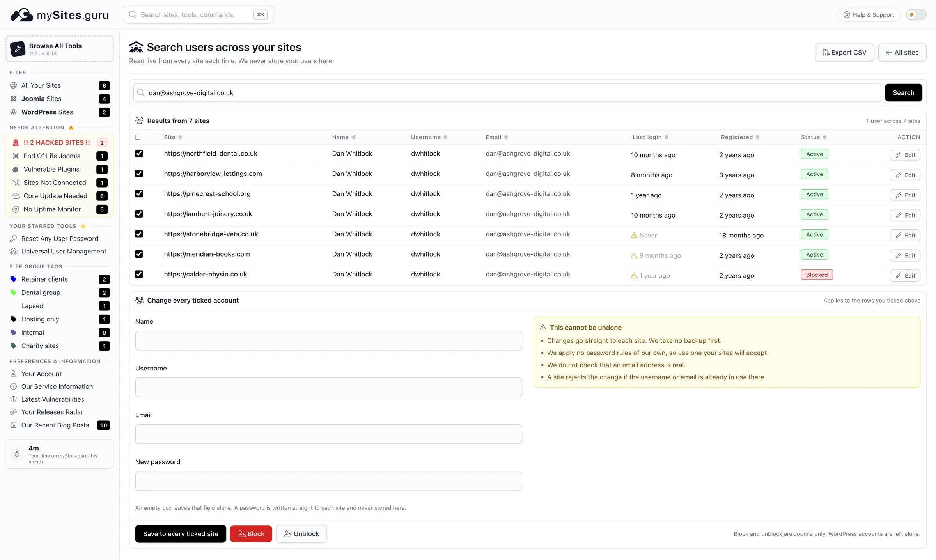Viewport: 936px width, 560px height.
Task: Click the Joomla icon next to Joomla Sites
Action: [14, 99]
